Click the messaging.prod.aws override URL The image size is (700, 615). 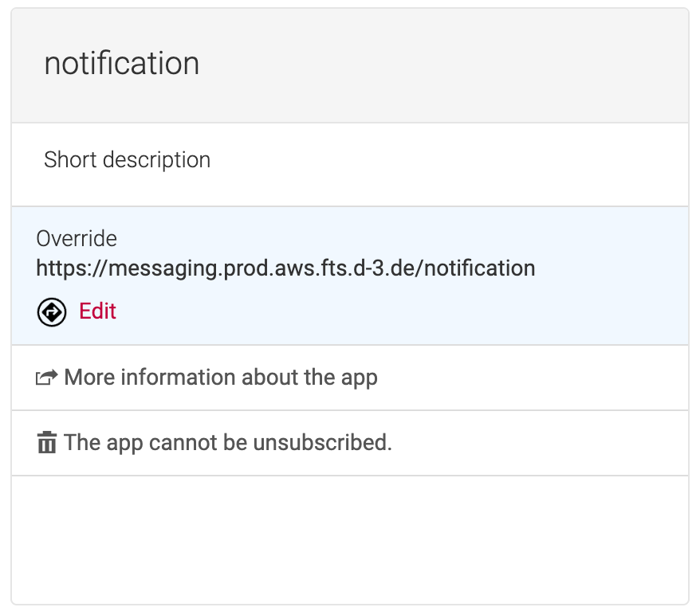coord(285,268)
